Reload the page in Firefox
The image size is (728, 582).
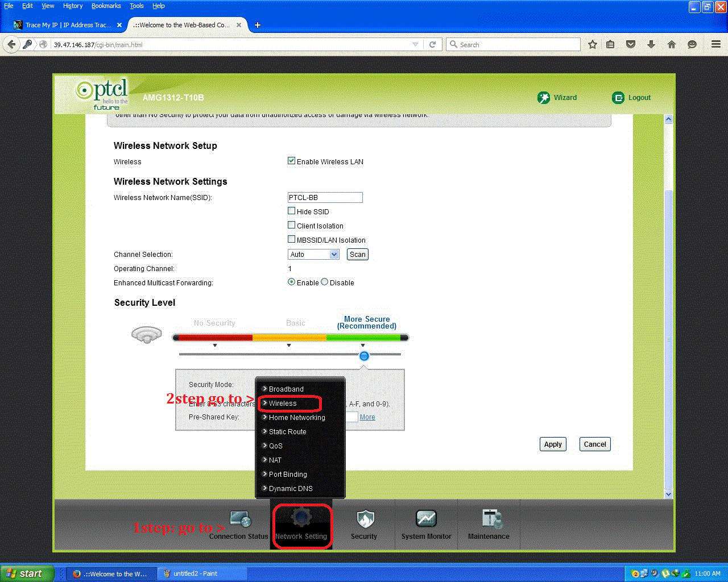(x=433, y=44)
